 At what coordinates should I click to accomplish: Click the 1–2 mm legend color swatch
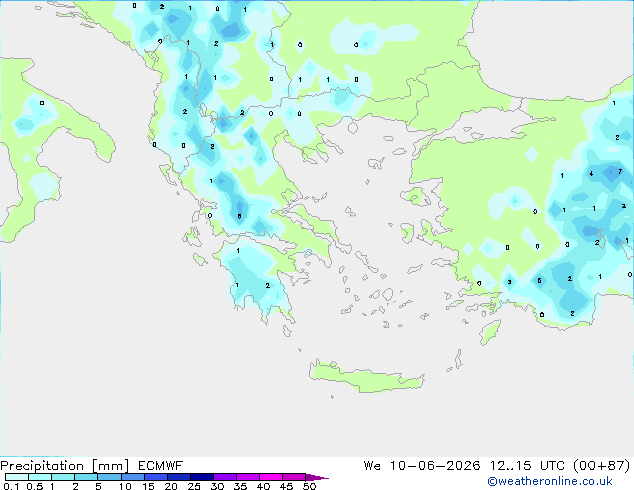63,477
